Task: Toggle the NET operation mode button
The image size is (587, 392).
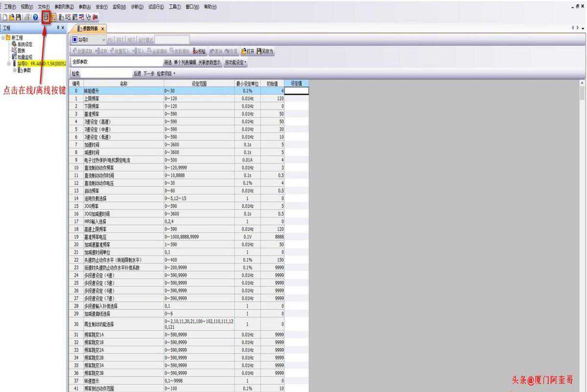Action: (131, 40)
